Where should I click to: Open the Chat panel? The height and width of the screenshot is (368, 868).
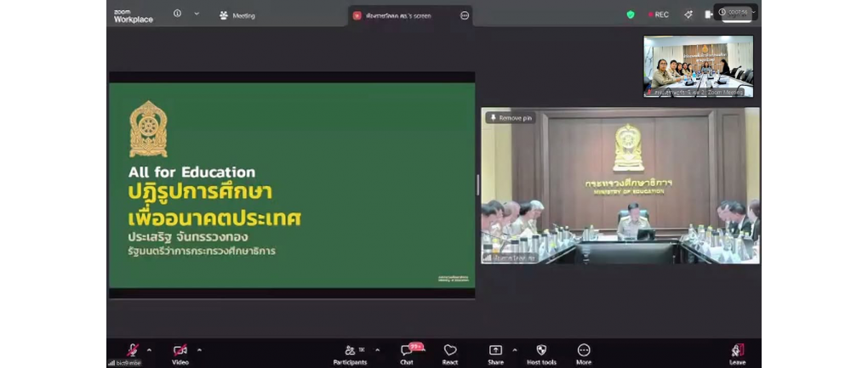408,351
